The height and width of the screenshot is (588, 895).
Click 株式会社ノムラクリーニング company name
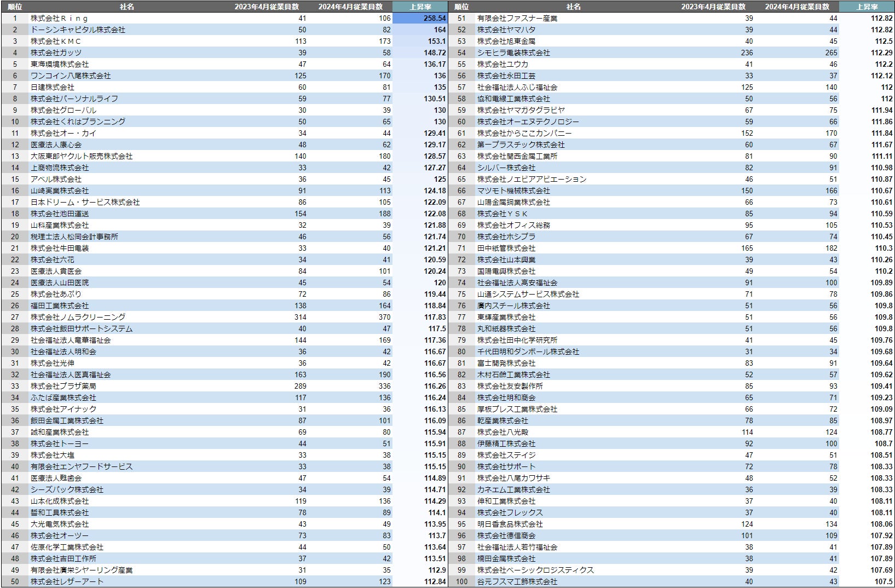[x=78, y=317]
